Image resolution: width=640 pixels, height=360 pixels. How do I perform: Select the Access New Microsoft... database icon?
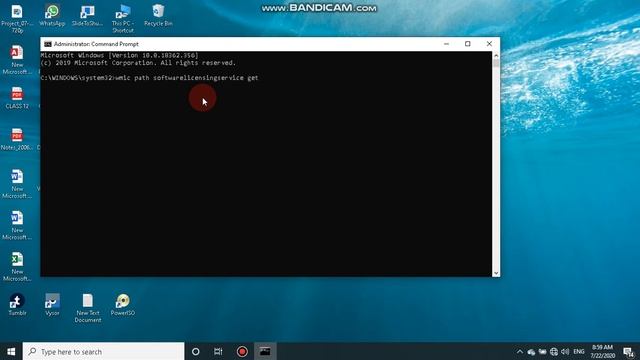pyautogui.click(x=17, y=60)
